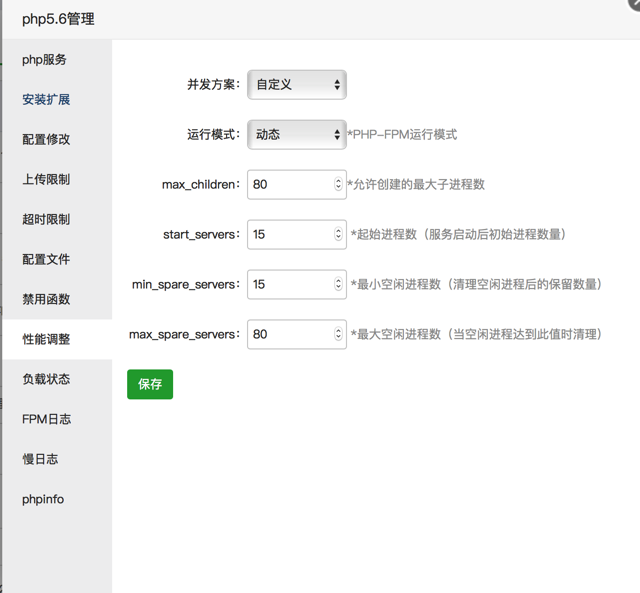Focus the min_spare_servers input field

(288, 284)
